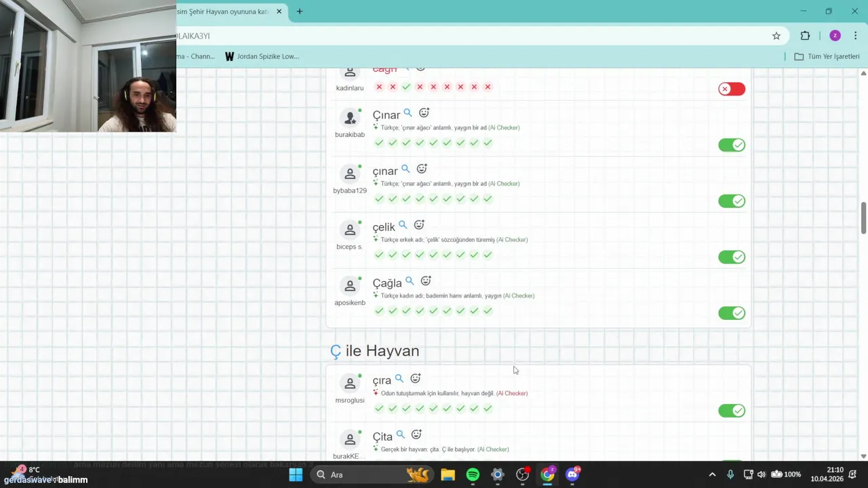The image size is (868, 488).
Task: Open the search icon beside çıra
Action: click(399, 379)
